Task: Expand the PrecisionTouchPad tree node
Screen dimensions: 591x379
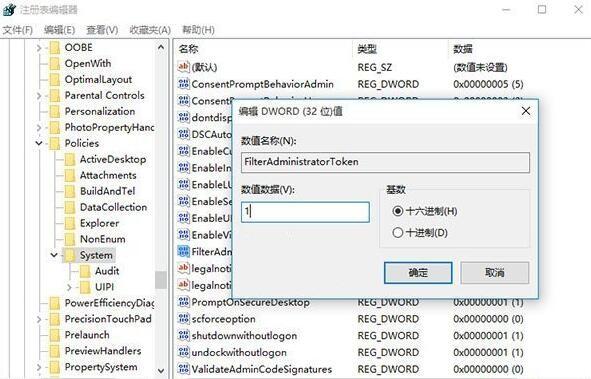Action: [39, 319]
